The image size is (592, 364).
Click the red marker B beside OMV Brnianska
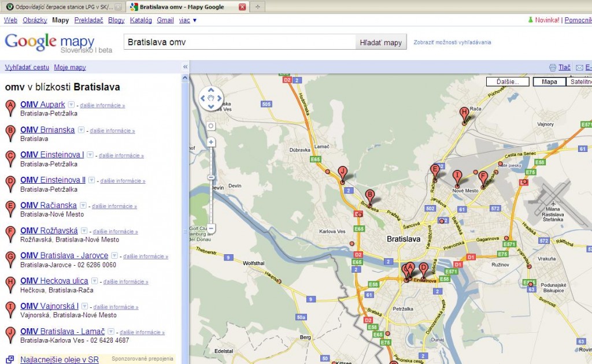[10, 133]
